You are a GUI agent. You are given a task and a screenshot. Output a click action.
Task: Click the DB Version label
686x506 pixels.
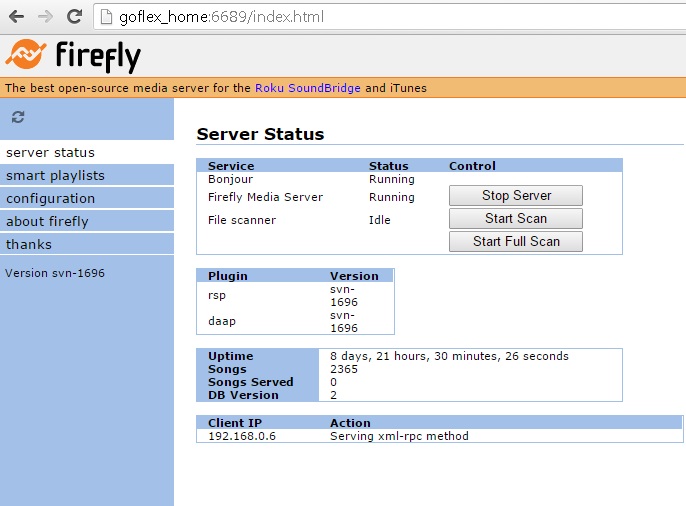(x=243, y=395)
